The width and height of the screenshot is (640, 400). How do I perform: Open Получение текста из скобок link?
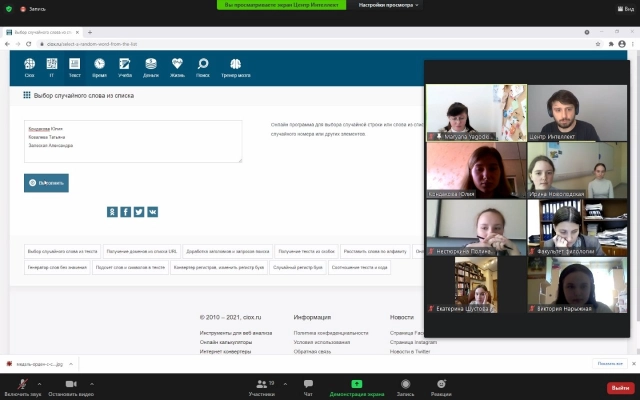[x=307, y=251]
